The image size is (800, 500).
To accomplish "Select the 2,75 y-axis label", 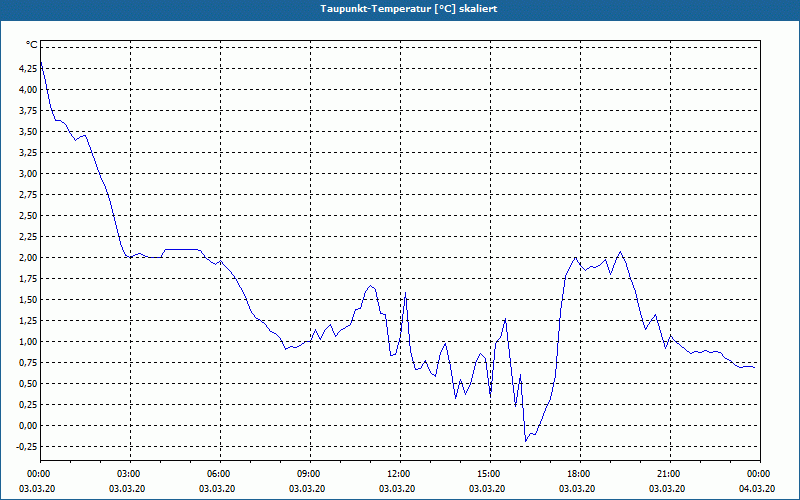I will point(29,194).
